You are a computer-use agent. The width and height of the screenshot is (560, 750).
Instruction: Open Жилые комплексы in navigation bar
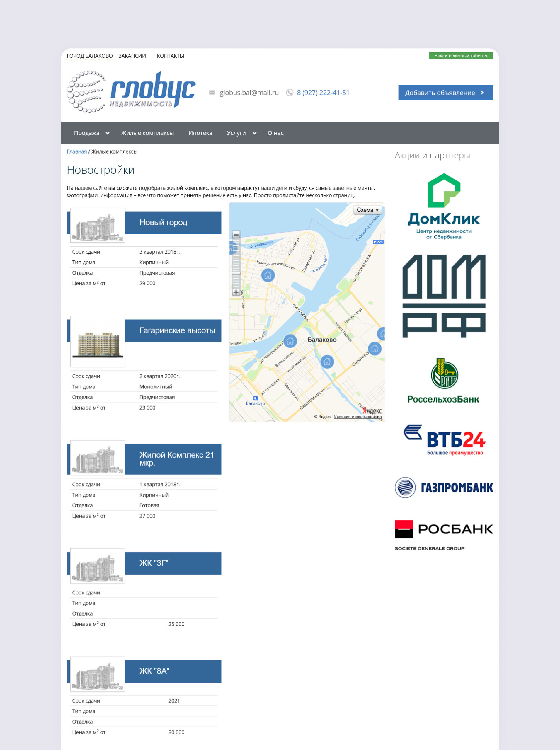[147, 133]
